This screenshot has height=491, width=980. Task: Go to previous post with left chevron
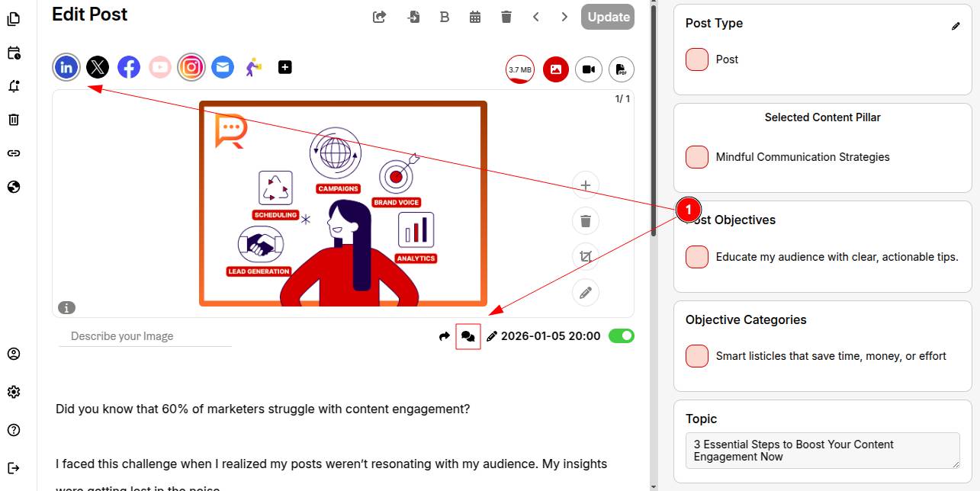(x=536, y=17)
